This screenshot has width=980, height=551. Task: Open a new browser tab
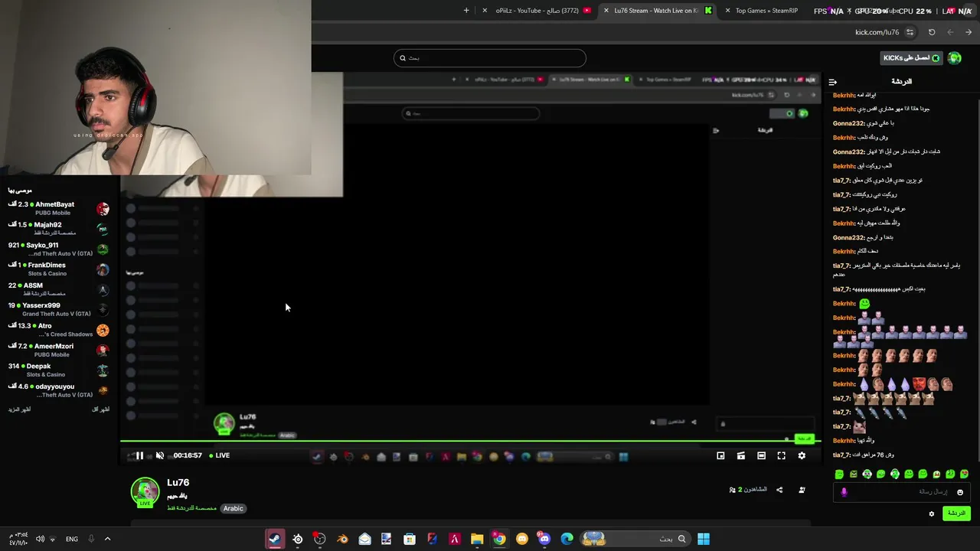[x=466, y=11]
